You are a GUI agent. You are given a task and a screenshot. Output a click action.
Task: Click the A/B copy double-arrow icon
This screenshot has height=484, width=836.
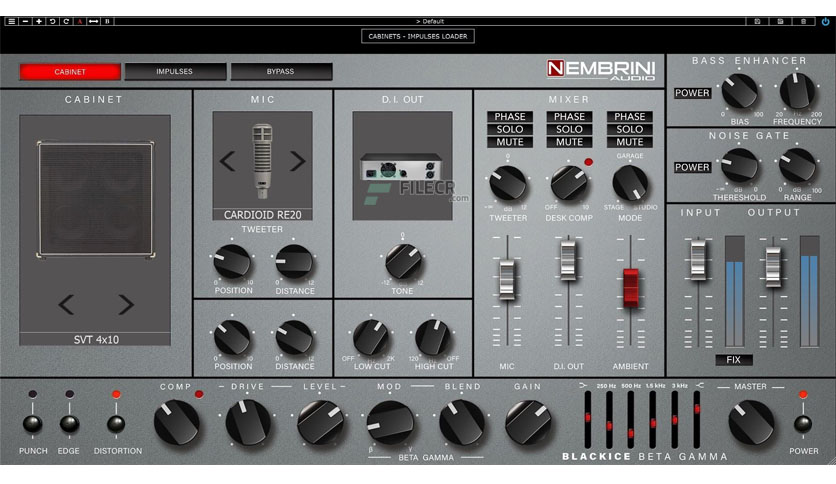[93, 21]
